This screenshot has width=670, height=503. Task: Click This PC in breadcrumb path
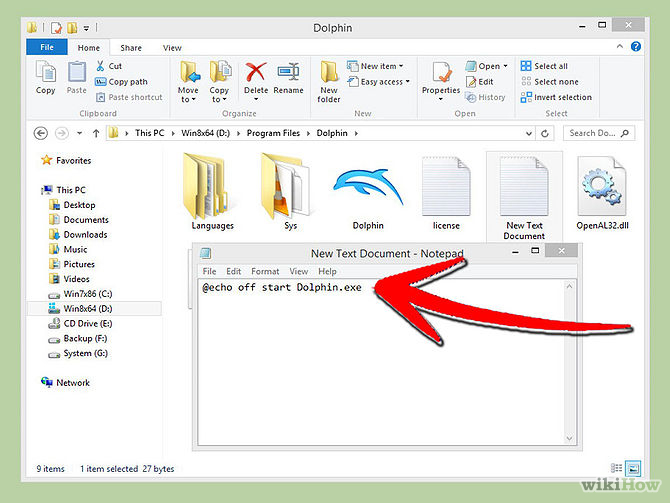click(150, 133)
